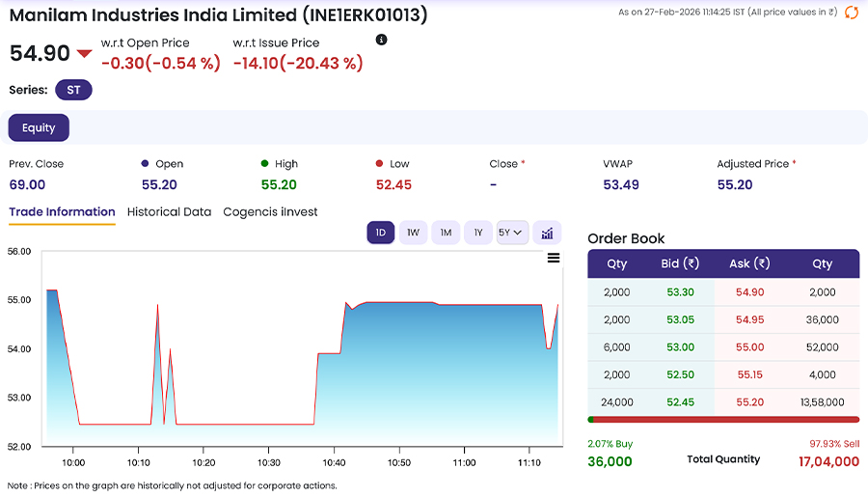This screenshot has width=868, height=497.
Task: Click the Low value 52.45
Action: [393, 185]
